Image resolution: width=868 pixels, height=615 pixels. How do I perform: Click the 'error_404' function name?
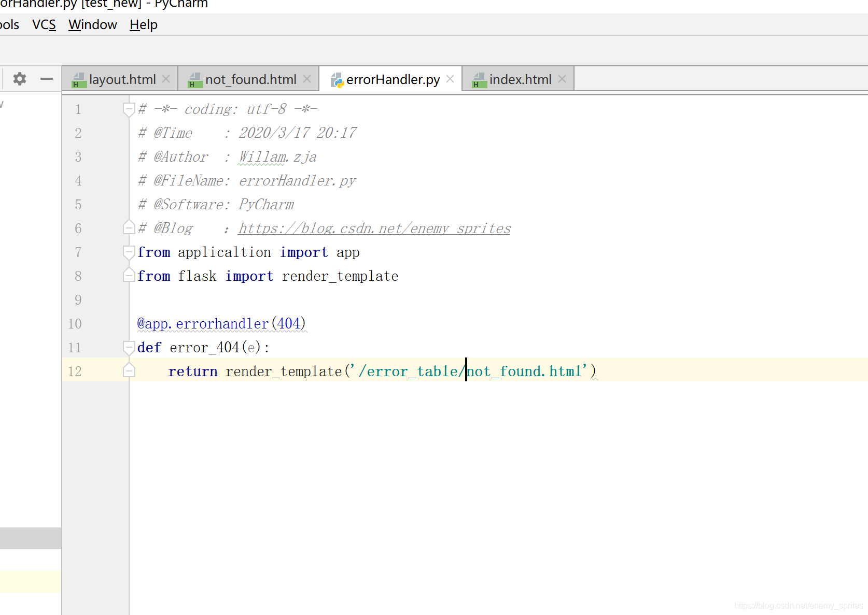205,348
